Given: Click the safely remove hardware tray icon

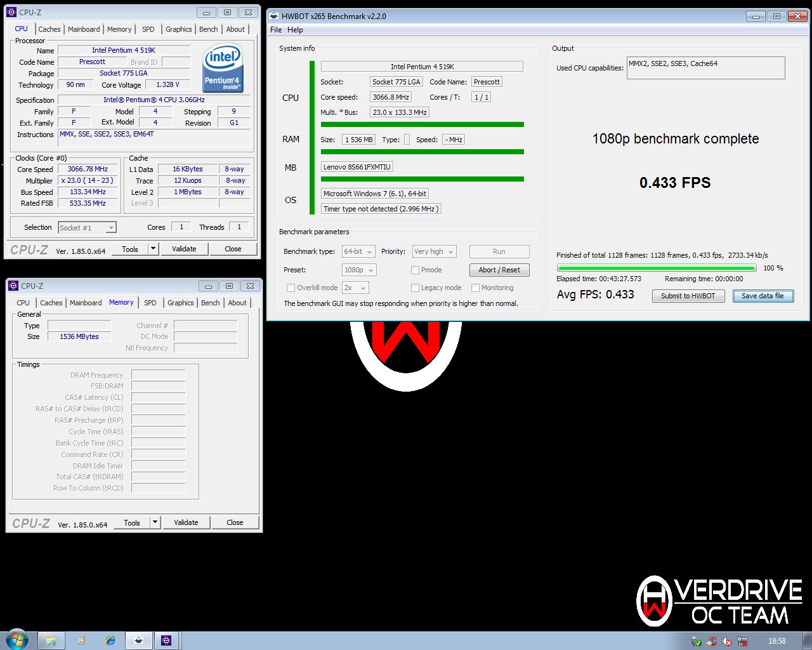Looking at the screenshot, I should 697,641.
